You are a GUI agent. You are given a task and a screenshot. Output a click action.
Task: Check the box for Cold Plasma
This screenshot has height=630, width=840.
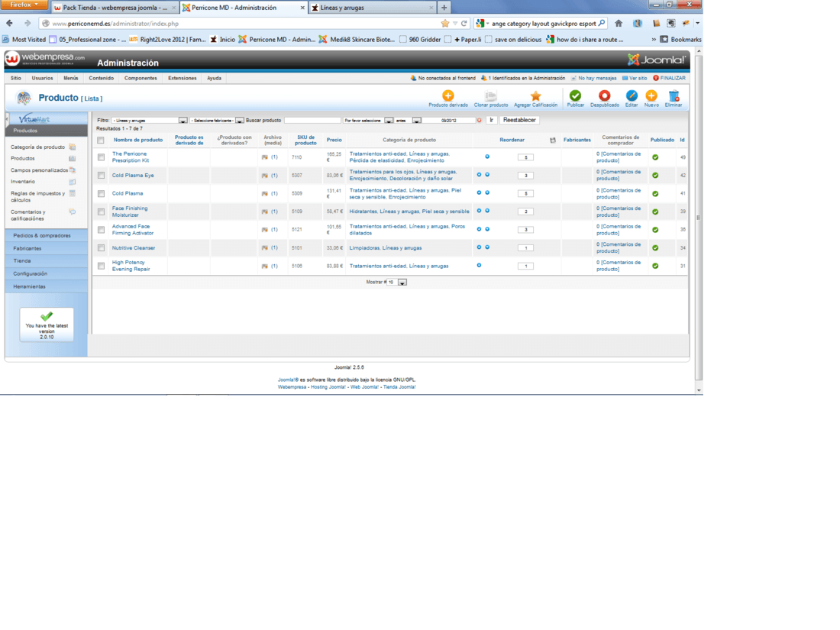pyautogui.click(x=101, y=194)
